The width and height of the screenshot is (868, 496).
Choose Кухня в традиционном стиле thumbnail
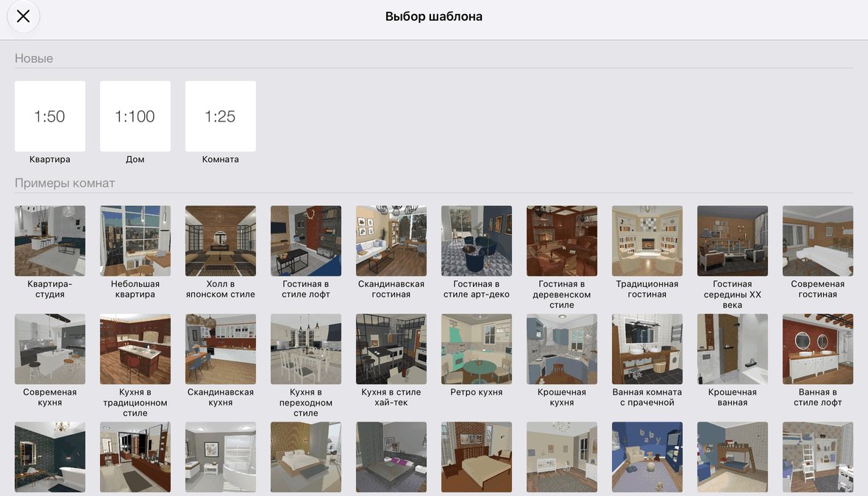pyautogui.click(x=135, y=349)
